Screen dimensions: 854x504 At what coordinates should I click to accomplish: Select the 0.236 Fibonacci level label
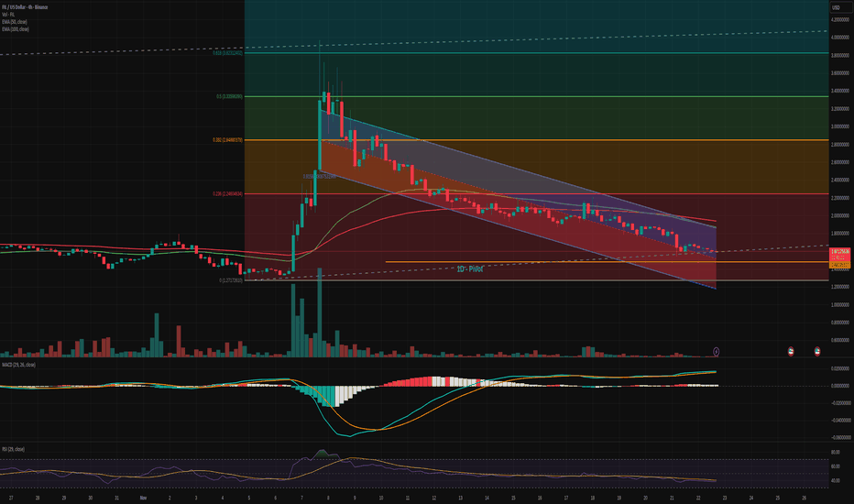[x=227, y=193]
